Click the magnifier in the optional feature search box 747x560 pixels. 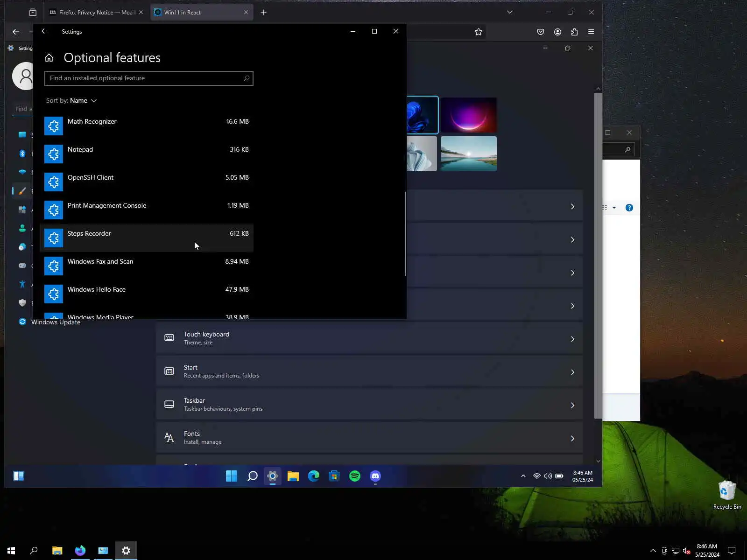tap(247, 78)
